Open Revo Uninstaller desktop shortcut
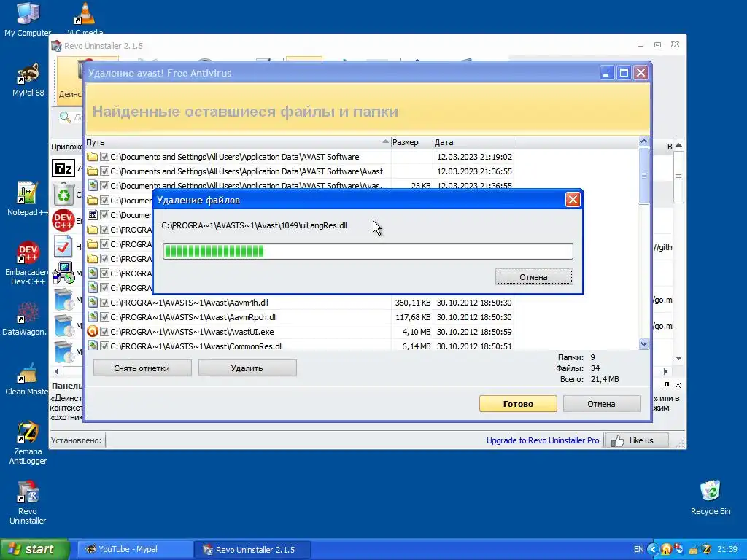This screenshot has width=747, height=560. [28, 502]
